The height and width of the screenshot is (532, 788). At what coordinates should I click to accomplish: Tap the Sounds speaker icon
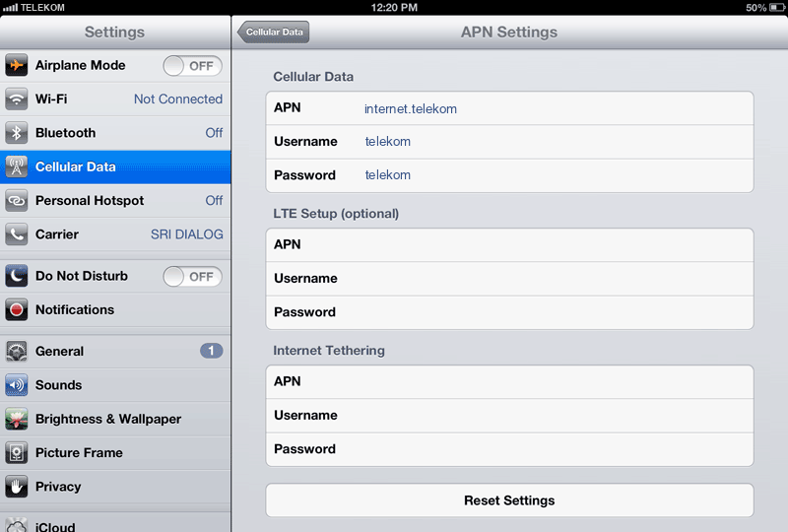16,385
